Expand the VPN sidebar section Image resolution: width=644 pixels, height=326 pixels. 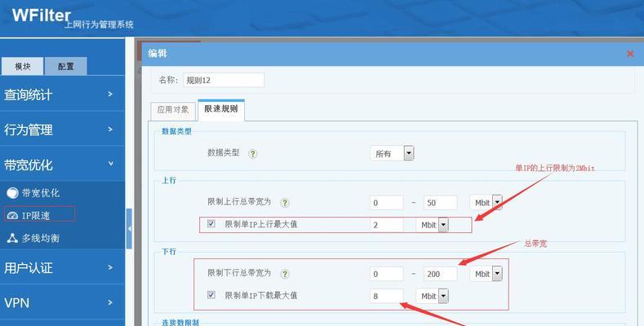[x=62, y=302]
